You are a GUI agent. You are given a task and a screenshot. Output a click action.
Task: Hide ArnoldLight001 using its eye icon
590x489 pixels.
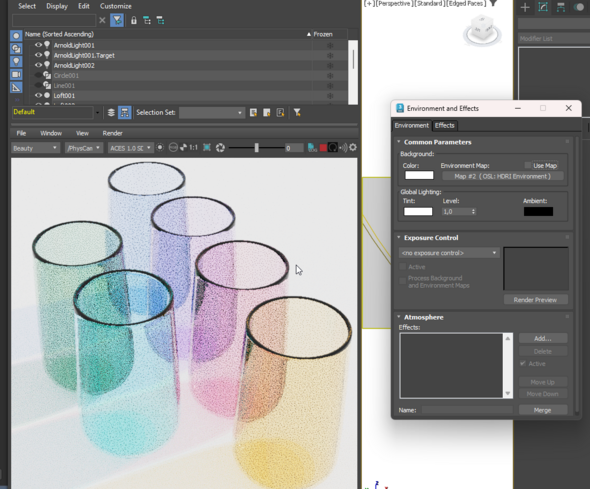pyautogui.click(x=38, y=45)
